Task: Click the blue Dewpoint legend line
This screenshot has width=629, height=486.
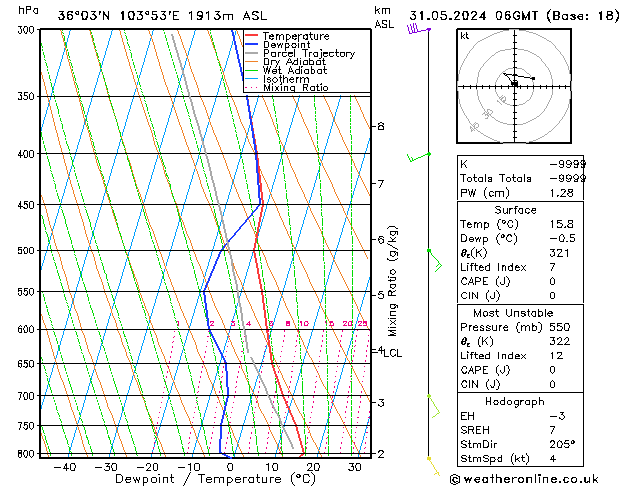Action: click(251, 44)
